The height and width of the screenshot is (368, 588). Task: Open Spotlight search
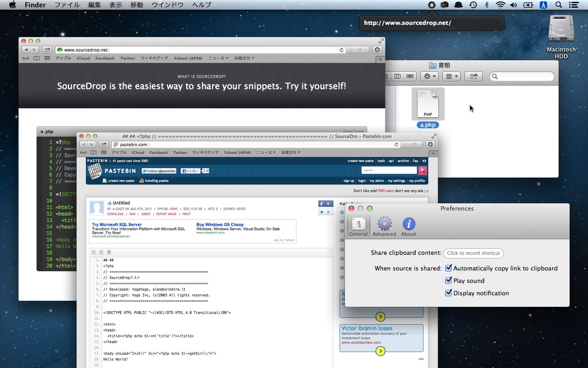click(559, 5)
